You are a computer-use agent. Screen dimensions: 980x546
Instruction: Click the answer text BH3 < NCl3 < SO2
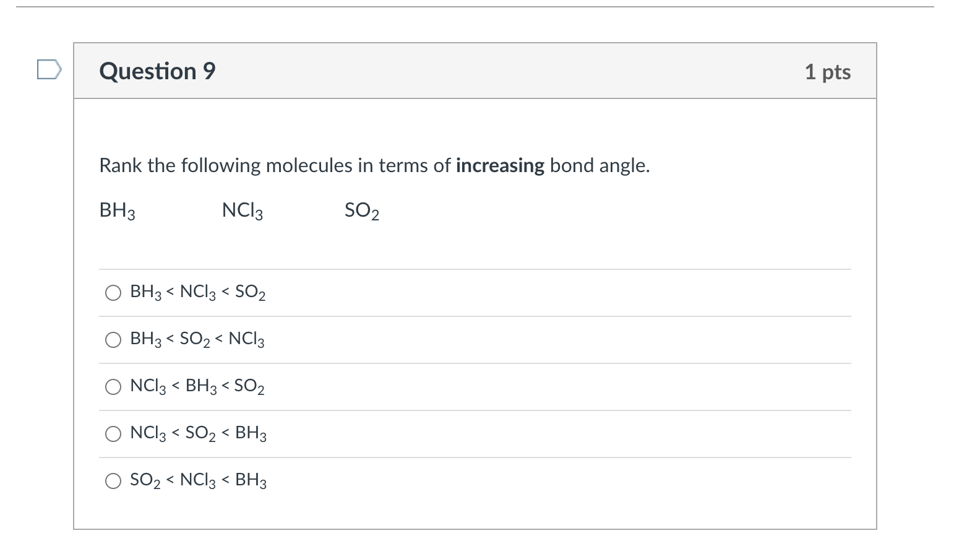pyautogui.click(x=198, y=293)
